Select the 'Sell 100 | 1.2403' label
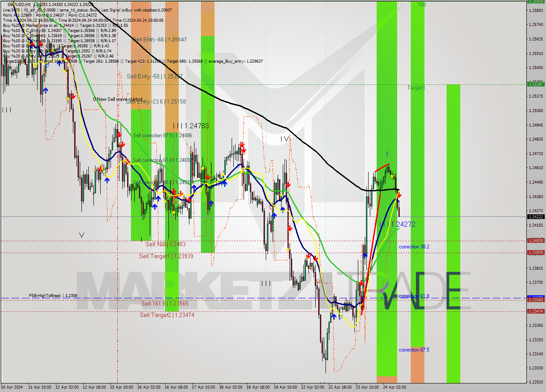The height and width of the screenshot is (392, 546). click(x=166, y=244)
